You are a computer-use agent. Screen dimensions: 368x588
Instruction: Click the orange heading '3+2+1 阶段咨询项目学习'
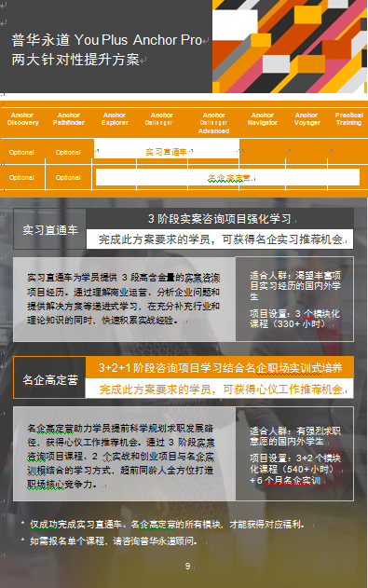point(220,367)
